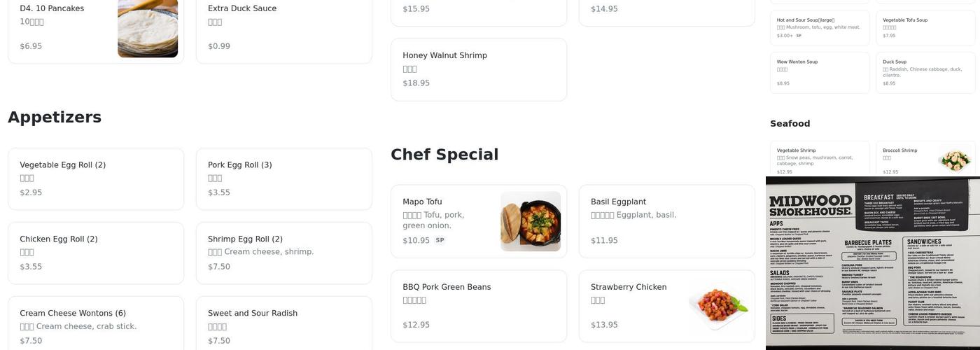The image size is (980, 350).
Task: Open the Midwood Smokehouse menu photo
Action: (873, 263)
